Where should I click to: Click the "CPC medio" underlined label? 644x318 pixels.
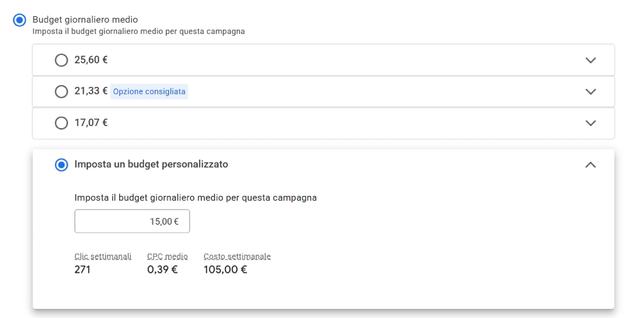[x=166, y=256]
